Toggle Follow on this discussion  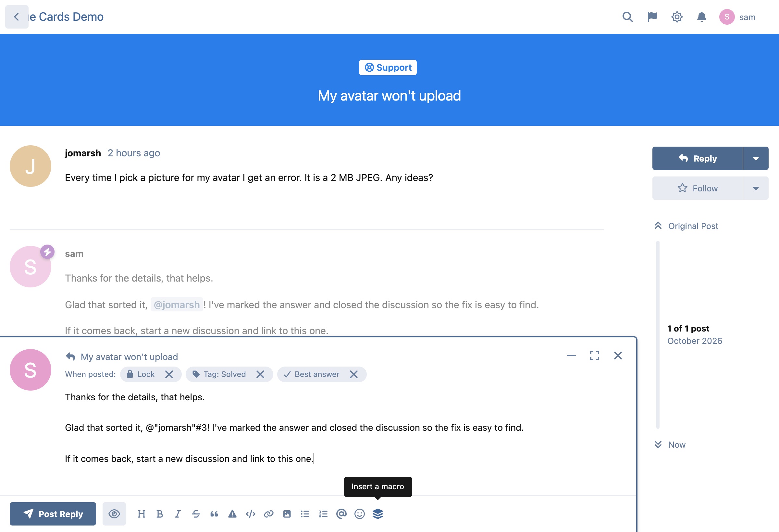(x=698, y=188)
